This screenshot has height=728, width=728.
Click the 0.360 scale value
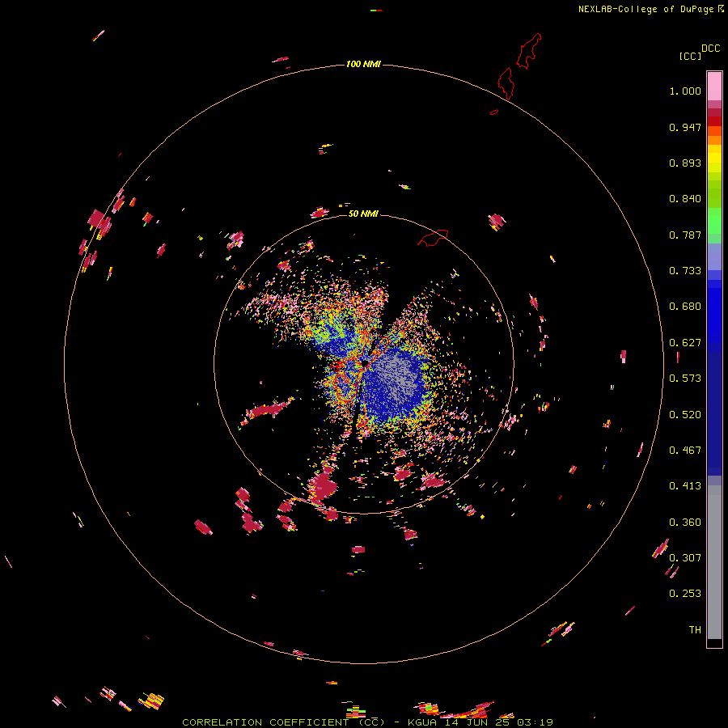pyautogui.click(x=685, y=523)
